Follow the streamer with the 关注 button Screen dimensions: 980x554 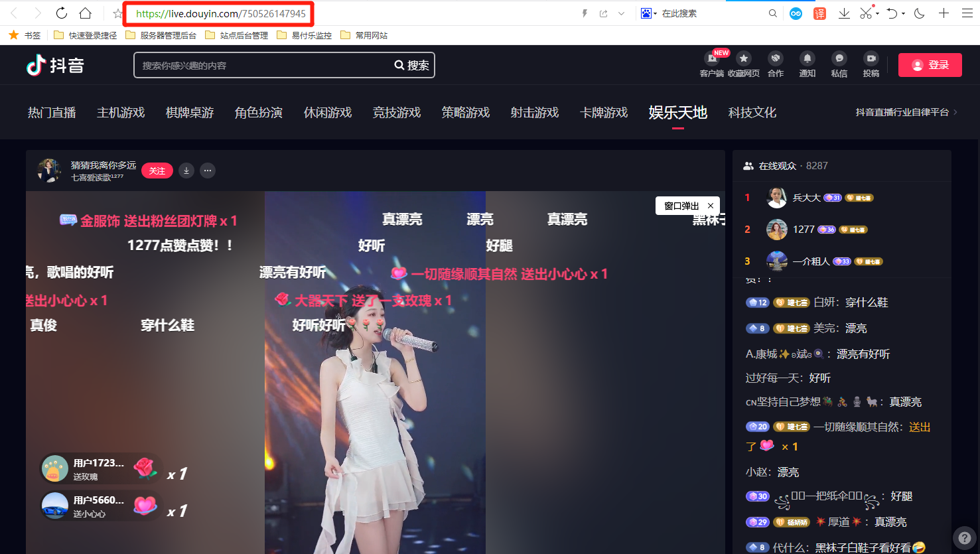157,171
